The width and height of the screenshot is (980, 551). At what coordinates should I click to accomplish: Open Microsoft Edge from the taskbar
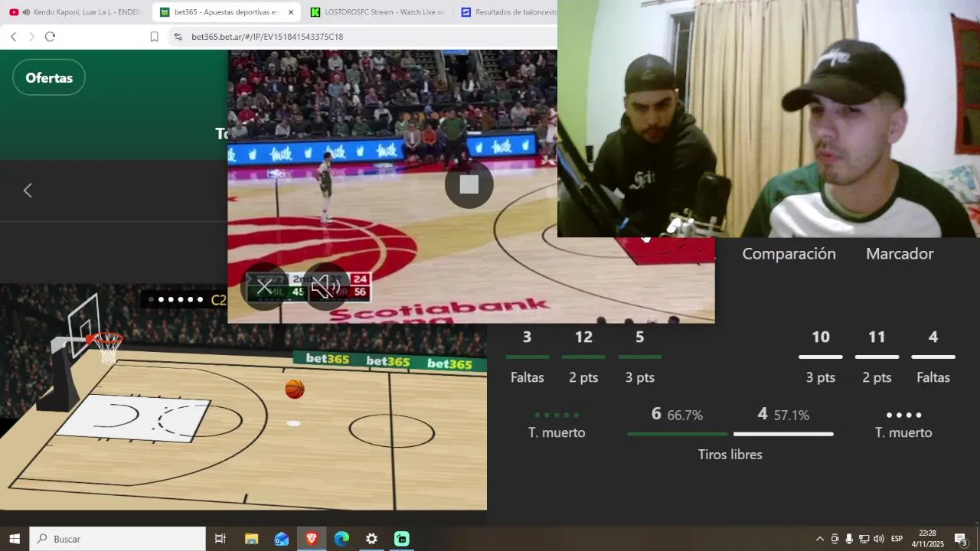[x=341, y=539]
